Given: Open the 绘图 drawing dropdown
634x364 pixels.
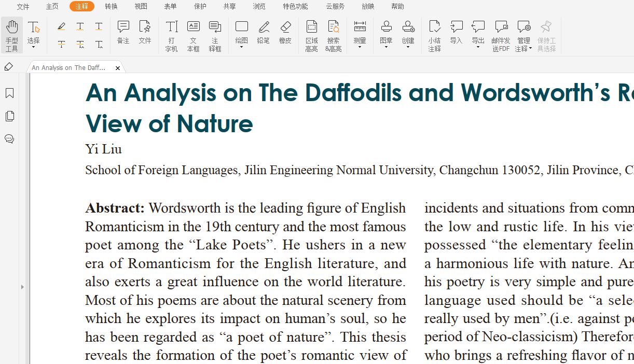Looking at the screenshot, I should [241, 48].
